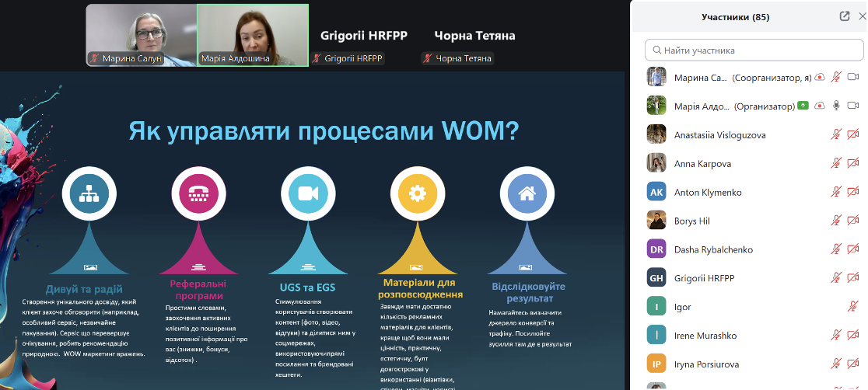Click the microphone icon for Марія Алдошина

click(x=836, y=106)
